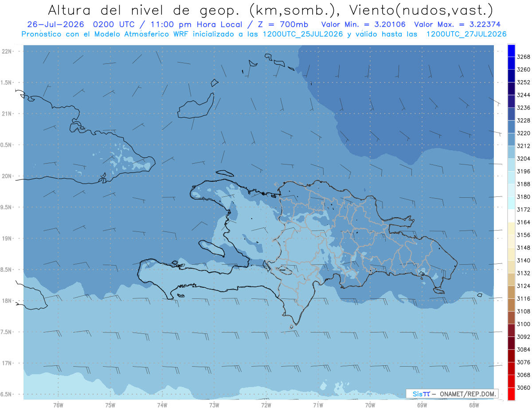The image size is (532, 411).
Task: Click the '18N' latitude axis label
Action: coord(7,301)
